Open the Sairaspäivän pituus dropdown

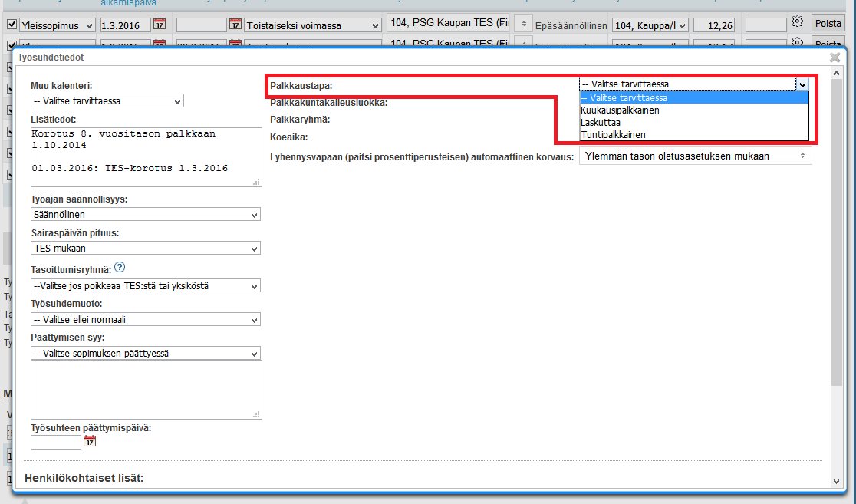pos(146,249)
